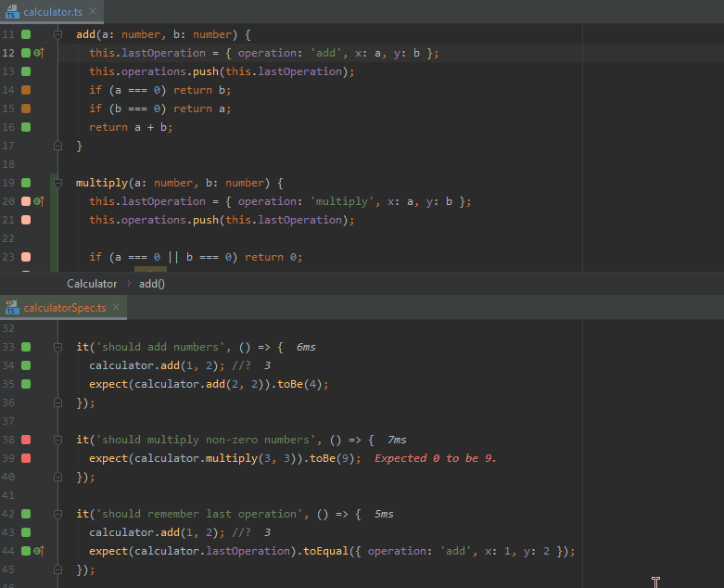
Task: Click the 'Expected 0 to be 9.' error message
Action: click(435, 458)
